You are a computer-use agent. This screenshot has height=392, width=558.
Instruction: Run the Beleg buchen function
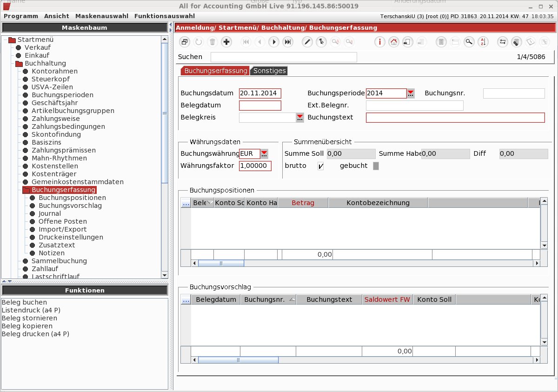(24, 302)
